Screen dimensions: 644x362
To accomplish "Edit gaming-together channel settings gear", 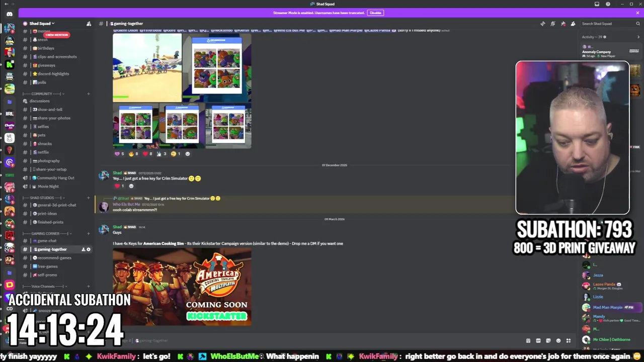I will point(89,249).
